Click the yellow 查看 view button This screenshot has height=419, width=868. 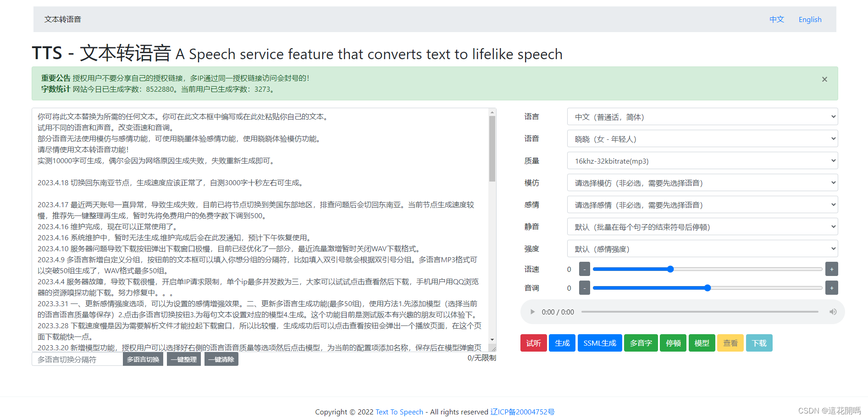pyautogui.click(x=730, y=343)
